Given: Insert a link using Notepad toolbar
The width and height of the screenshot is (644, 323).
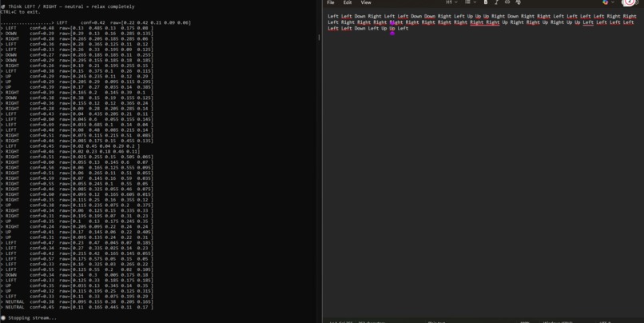Looking at the screenshot, I should [507, 2].
